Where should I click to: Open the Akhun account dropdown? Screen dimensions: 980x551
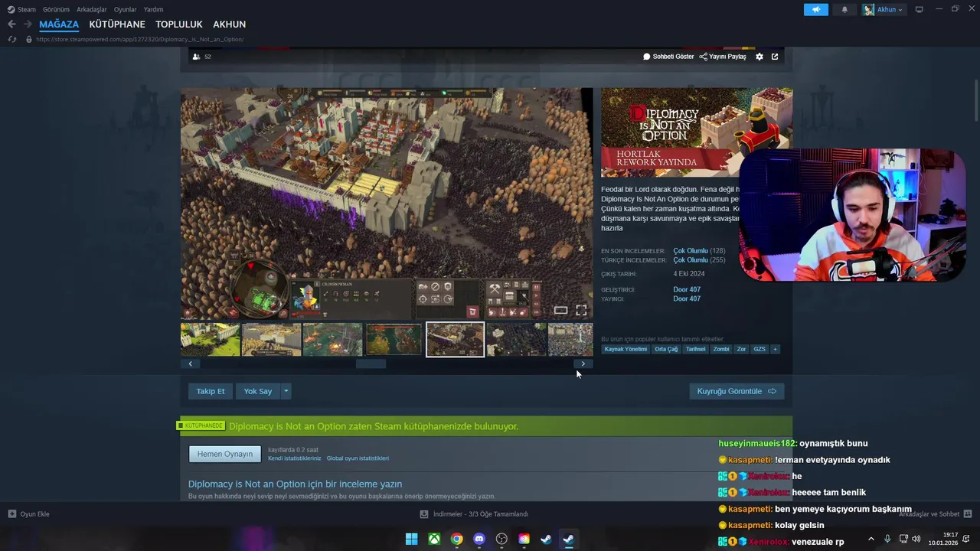point(883,9)
